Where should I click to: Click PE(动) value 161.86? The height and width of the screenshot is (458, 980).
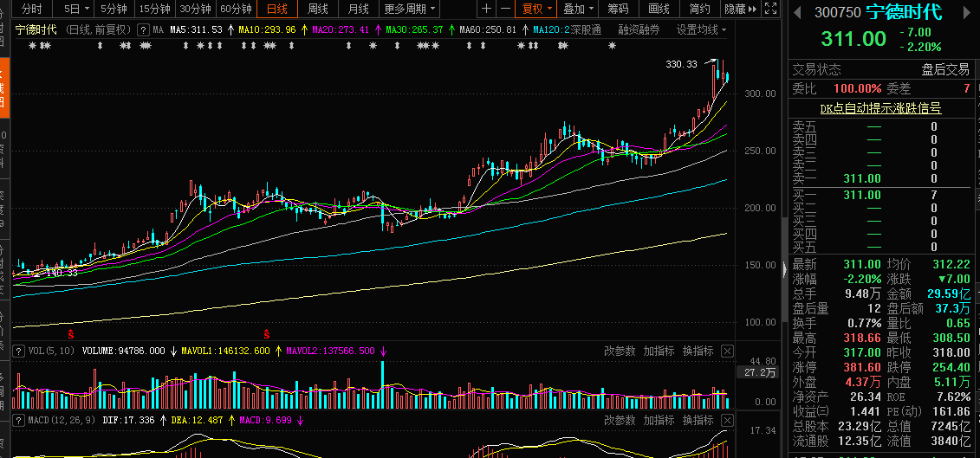click(951, 412)
